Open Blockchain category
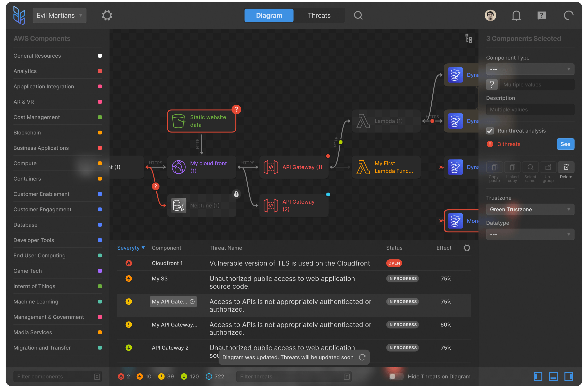The height and width of the screenshot is (388, 588). tap(58, 133)
